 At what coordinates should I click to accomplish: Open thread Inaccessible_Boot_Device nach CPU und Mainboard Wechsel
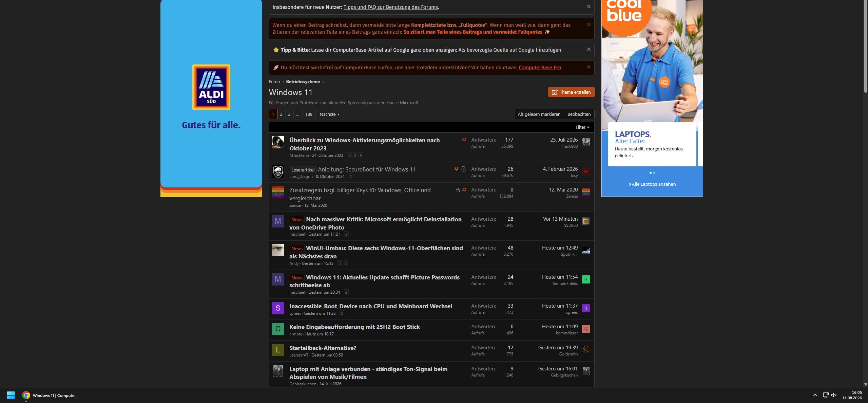370,306
